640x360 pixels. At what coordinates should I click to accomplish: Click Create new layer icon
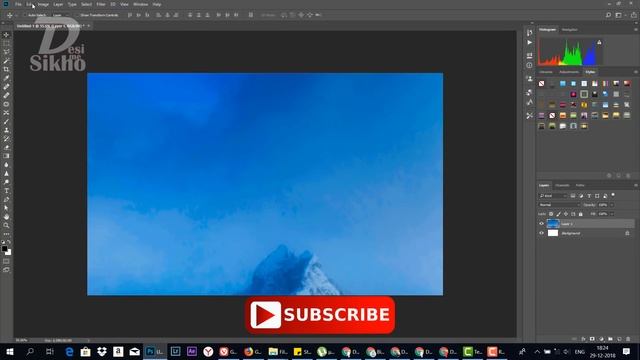pyautogui.click(x=619, y=339)
